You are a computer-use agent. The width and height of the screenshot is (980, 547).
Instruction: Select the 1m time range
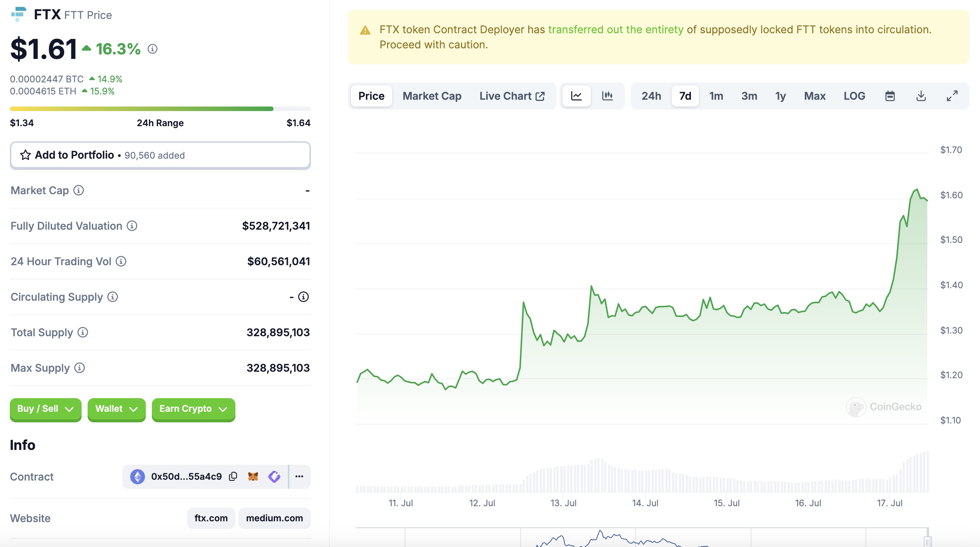pyautogui.click(x=716, y=96)
